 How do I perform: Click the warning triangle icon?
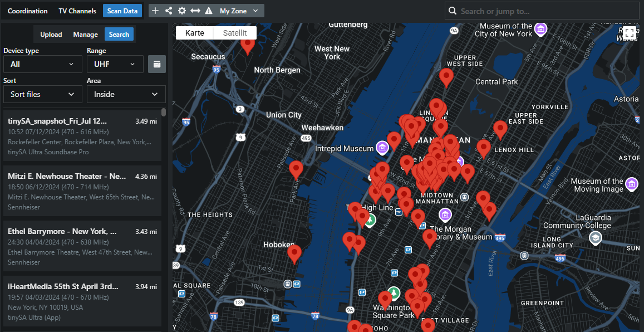(x=209, y=11)
